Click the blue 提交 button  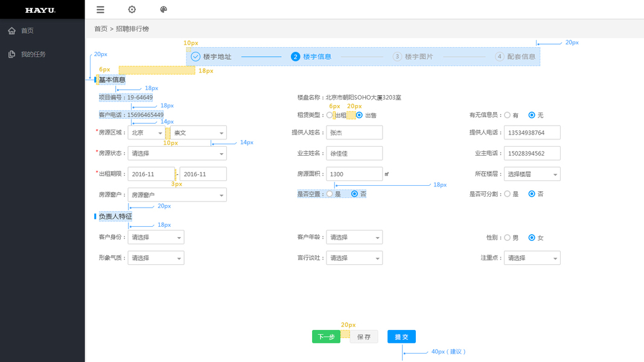[x=401, y=337]
